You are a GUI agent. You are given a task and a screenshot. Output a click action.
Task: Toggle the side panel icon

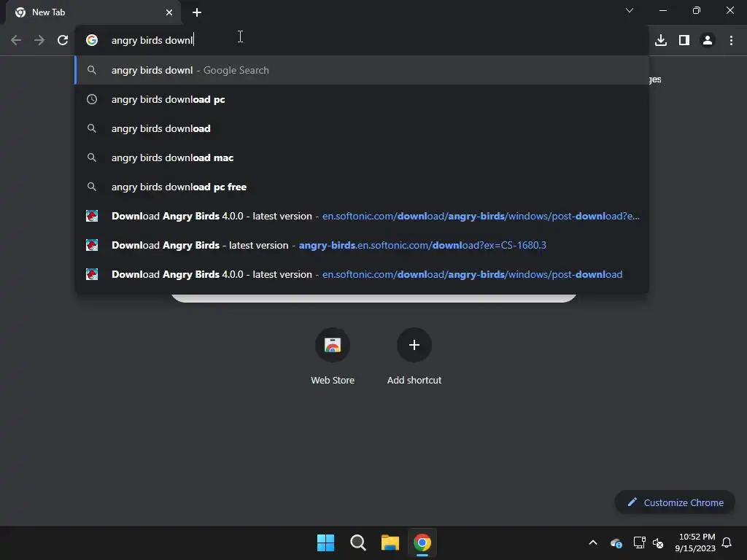(684, 41)
